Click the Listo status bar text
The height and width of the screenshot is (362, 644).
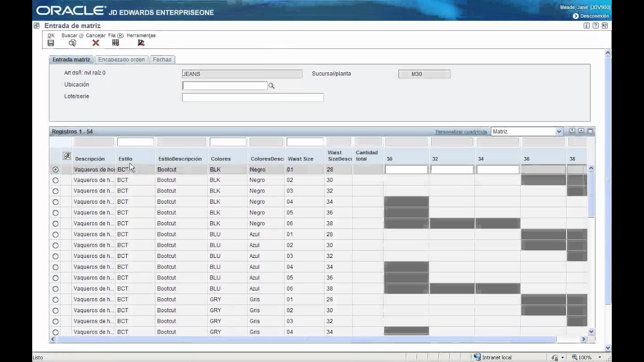click(38, 357)
